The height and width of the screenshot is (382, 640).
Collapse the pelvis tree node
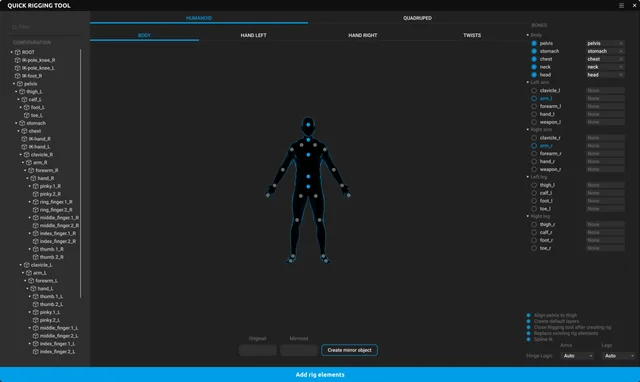pos(14,84)
